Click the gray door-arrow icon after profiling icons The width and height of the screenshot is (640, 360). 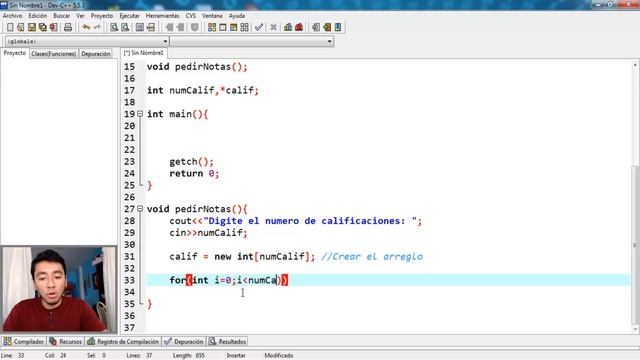click(316, 27)
